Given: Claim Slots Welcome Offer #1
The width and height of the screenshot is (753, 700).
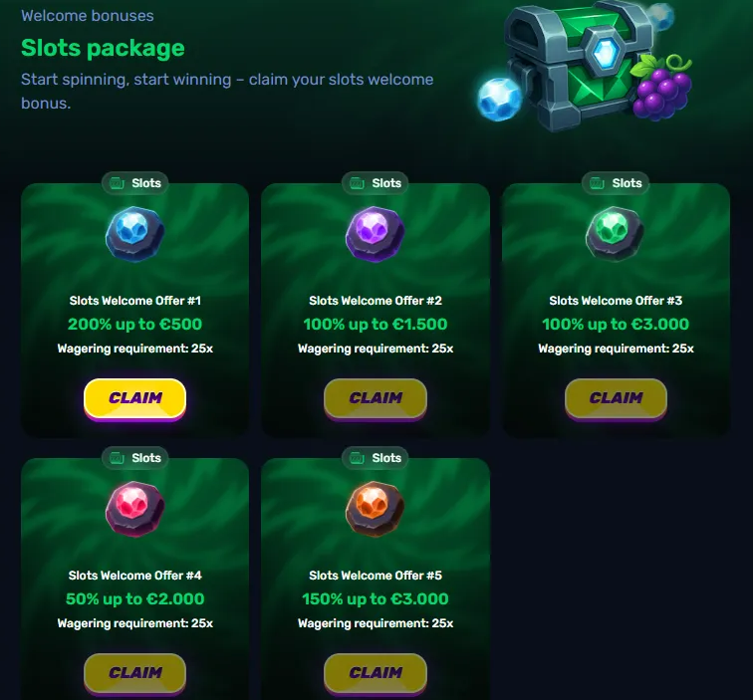Looking at the screenshot, I should click(134, 399).
